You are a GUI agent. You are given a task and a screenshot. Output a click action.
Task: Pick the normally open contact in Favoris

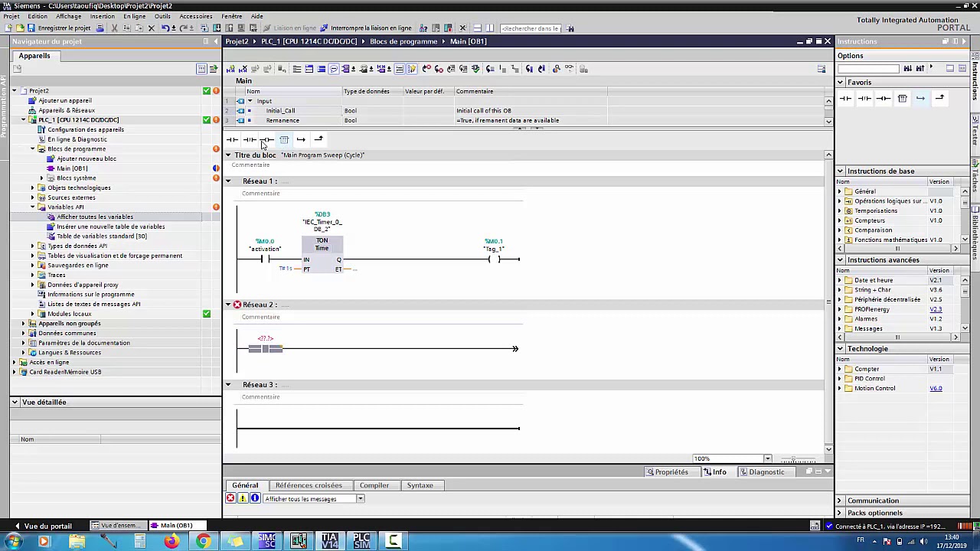tap(845, 98)
